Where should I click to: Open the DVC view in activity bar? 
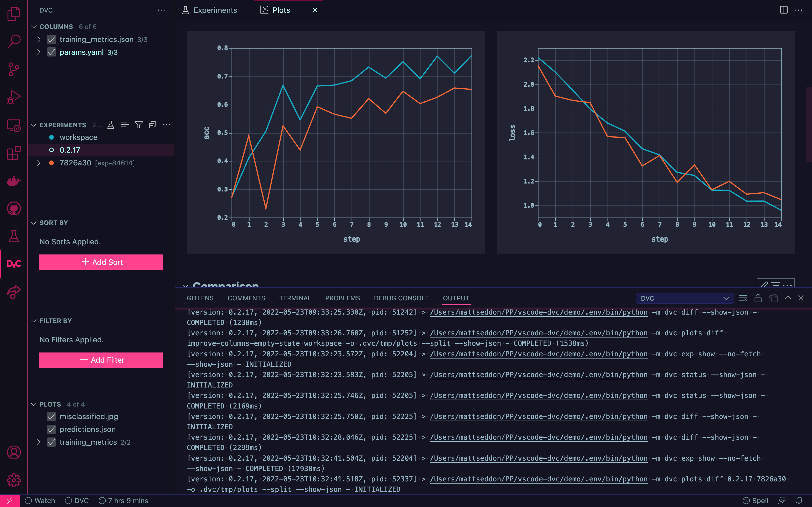coord(14,264)
